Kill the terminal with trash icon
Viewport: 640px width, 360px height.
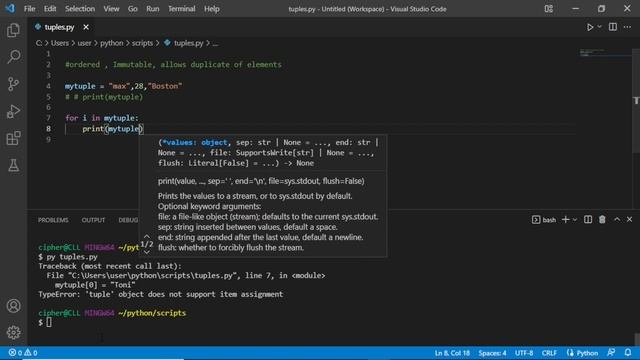point(602,220)
